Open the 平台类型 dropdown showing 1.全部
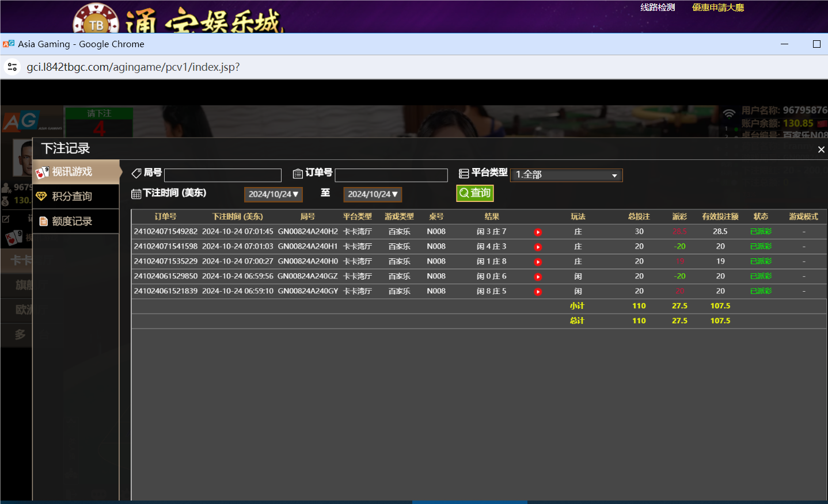 click(566, 175)
